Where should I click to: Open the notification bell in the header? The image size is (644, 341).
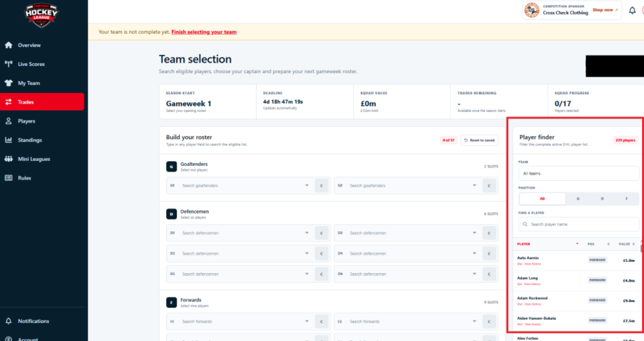tap(632, 11)
